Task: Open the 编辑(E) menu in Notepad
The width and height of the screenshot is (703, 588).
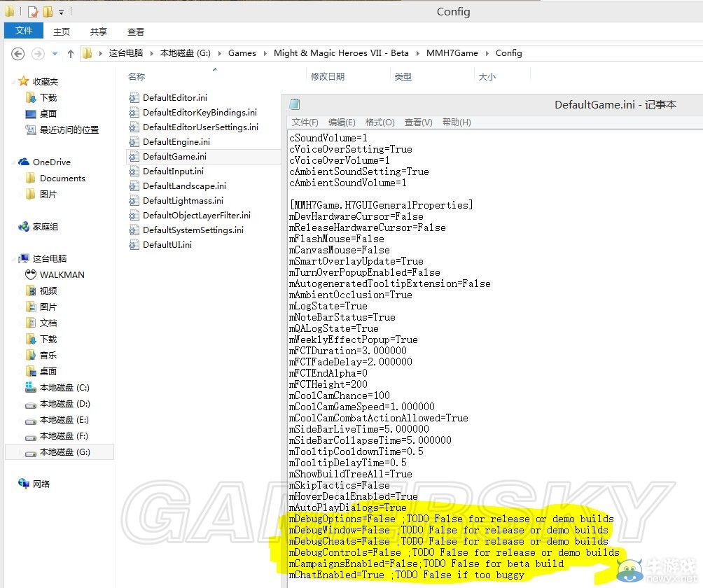Action: click(x=342, y=122)
